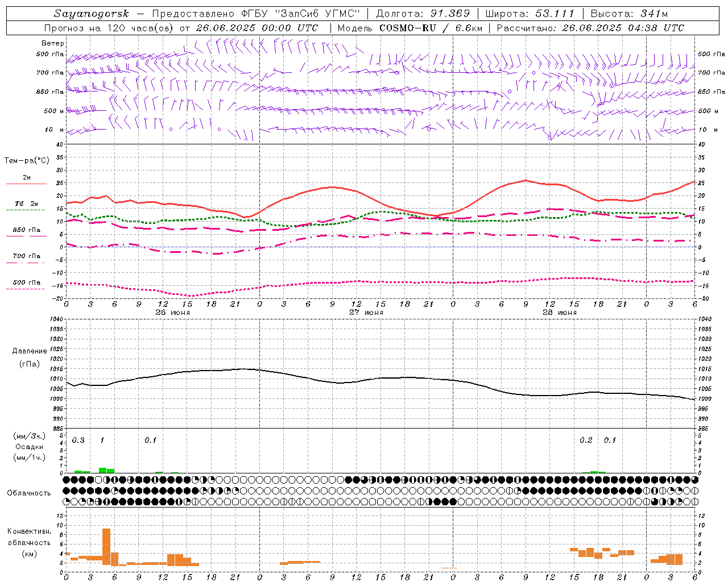728x582 pixels.
Task: Select the 'Тем-ра(°C)' temperature panel label
Action: tap(27, 161)
